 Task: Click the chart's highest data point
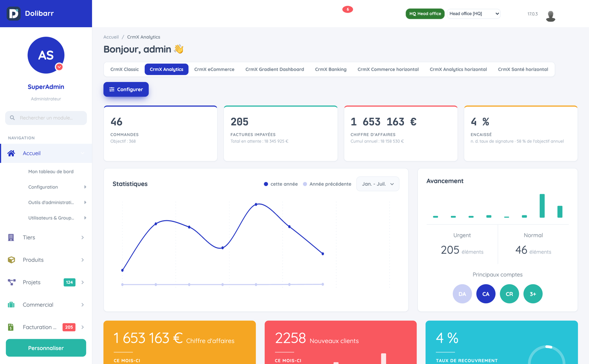point(256,204)
